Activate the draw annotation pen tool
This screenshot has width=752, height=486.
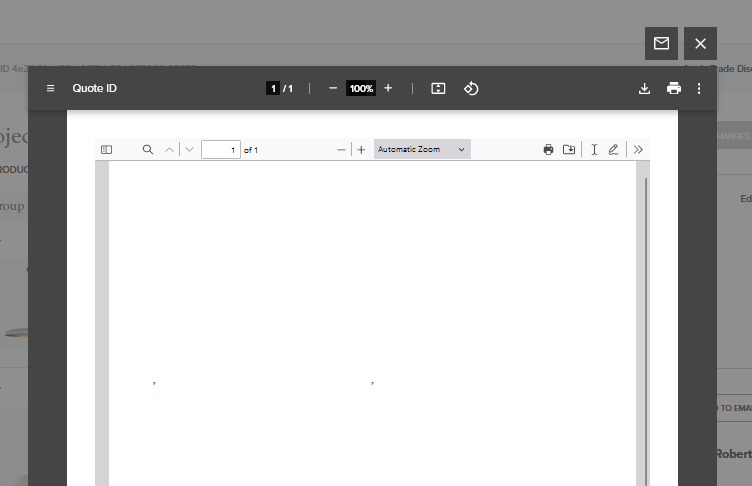613,150
